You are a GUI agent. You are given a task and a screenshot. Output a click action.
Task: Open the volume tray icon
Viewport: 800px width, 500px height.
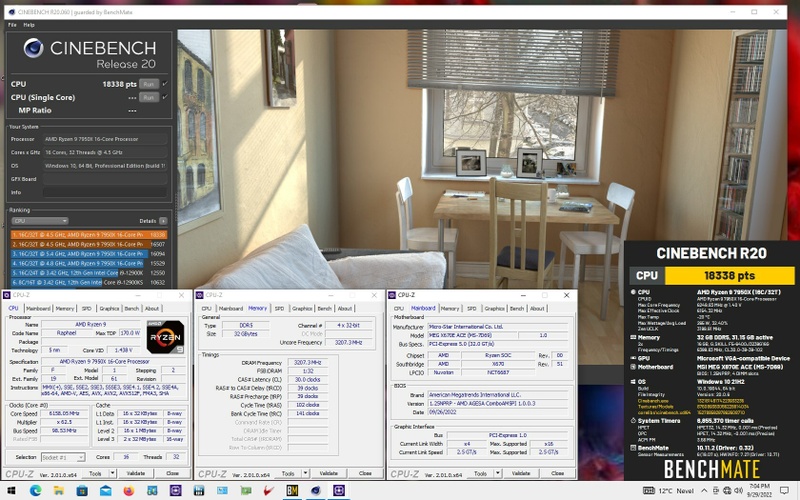coord(738,491)
